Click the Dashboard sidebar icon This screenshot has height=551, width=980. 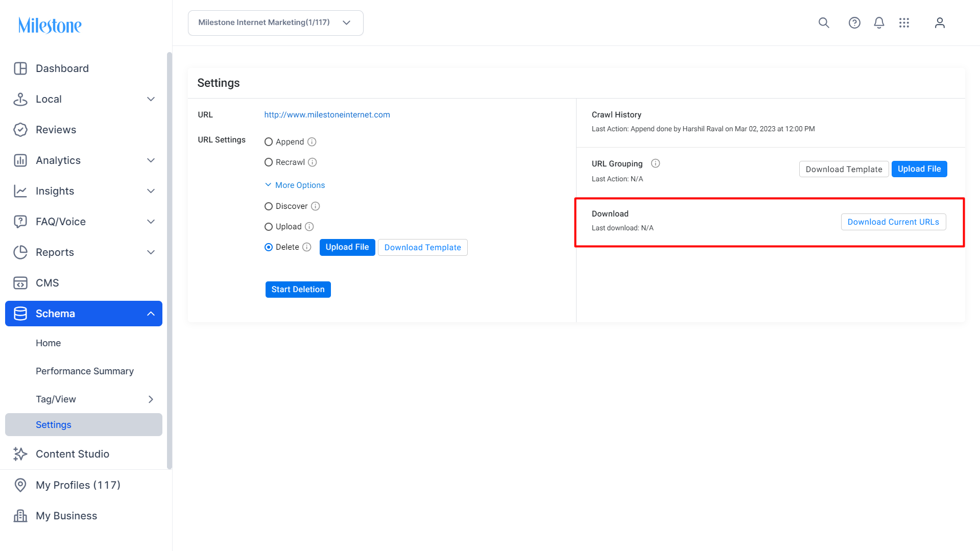click(x=20, y=68)
